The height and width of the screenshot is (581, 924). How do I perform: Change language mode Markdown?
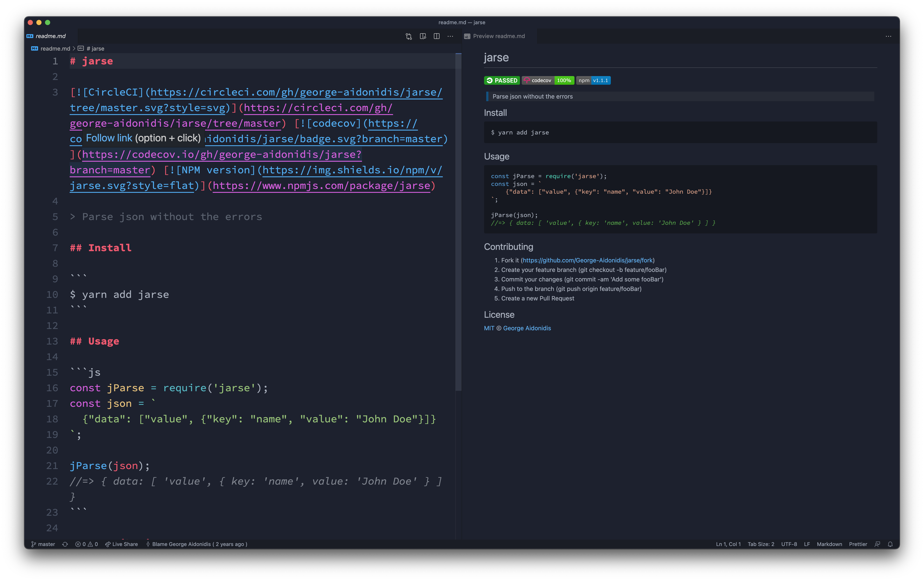pos(829,544)
